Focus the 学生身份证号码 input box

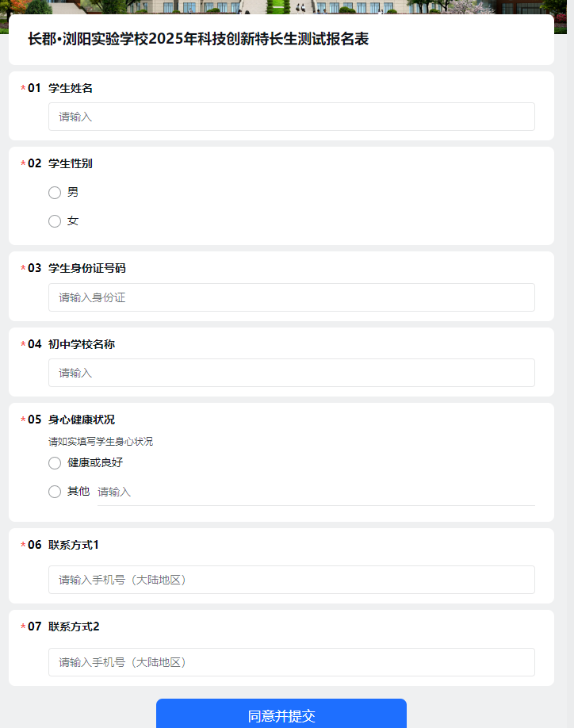[292, 297]
